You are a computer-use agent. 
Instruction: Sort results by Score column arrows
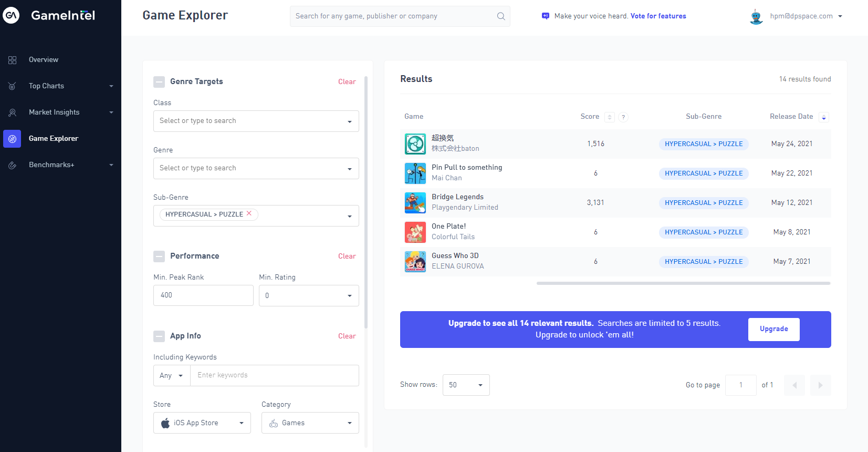pyautogui.click(x=610, y=117)
